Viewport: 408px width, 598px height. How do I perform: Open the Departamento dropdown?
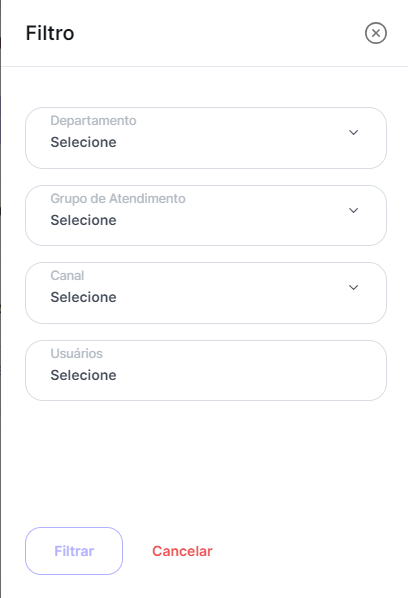(206, 138)
